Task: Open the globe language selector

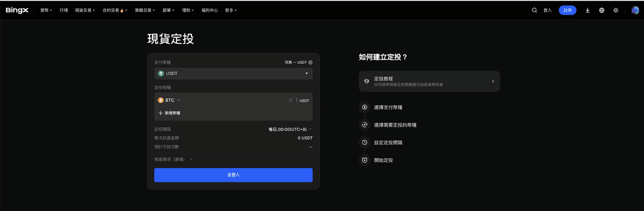Action: [601, 10]
